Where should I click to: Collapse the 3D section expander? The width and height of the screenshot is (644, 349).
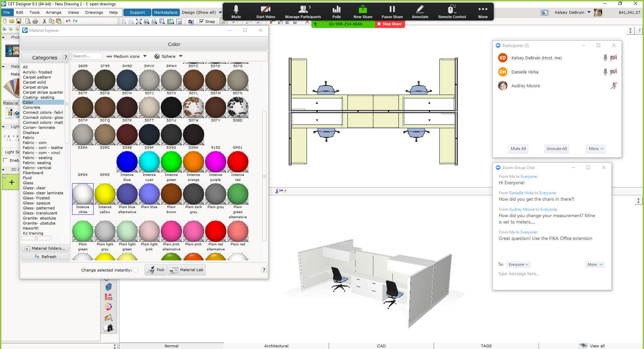(3, 169)
